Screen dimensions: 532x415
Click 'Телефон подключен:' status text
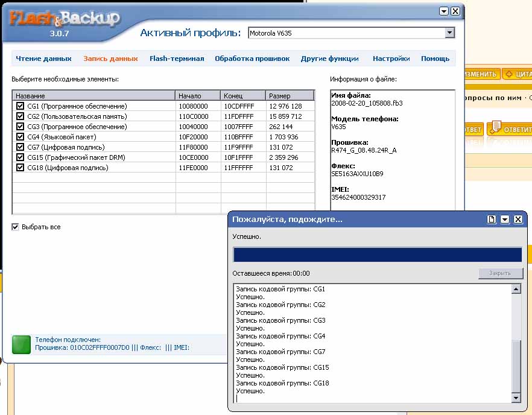(68, 340)
